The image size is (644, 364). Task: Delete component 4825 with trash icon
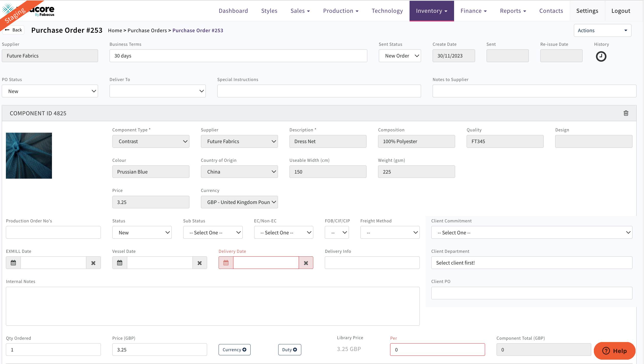(626, 113)
